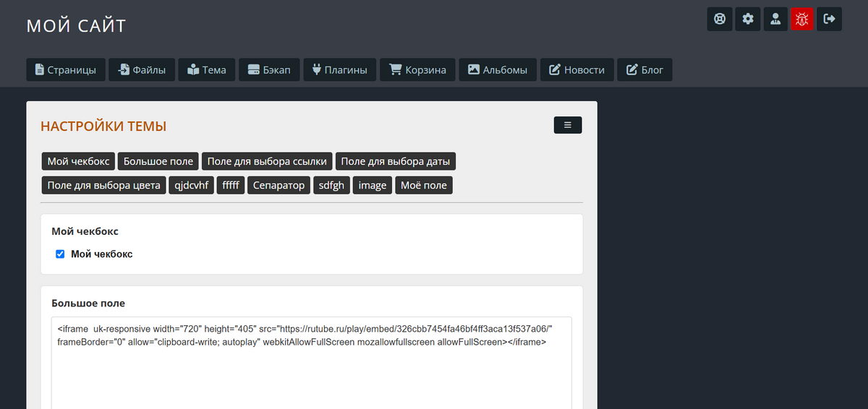Go to Плагины
Image resolution: width=868 pixels, height=409 pixels.
340,70
